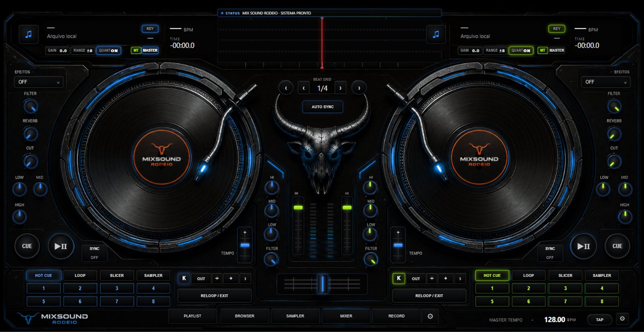Click the left deck TEMPO slider
Viewport: 644px width, 332px height.
(x=245, y=245)
